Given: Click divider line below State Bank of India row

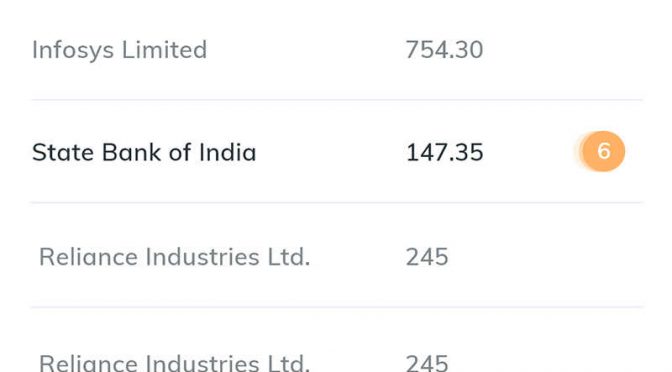Looking at the screenshot, I should coord(337,202).
